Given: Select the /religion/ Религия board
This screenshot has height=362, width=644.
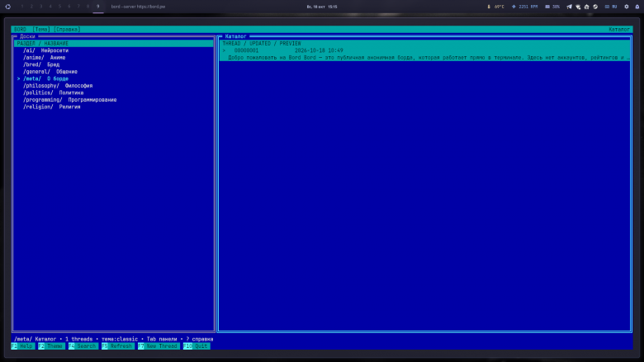Looking at the screenshot, I should click(114, 107).
